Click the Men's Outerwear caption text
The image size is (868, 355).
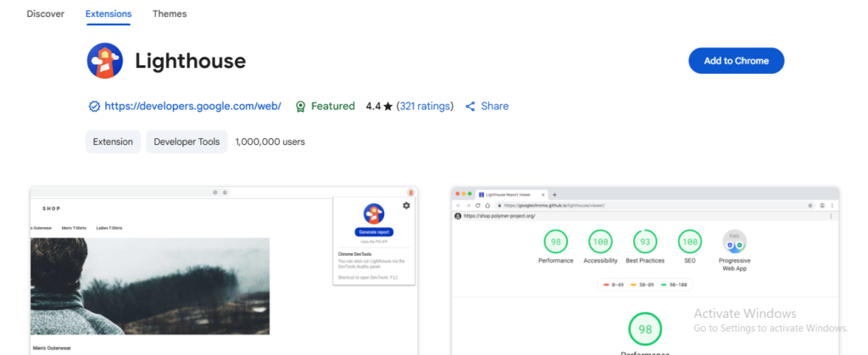pos(52,348)
